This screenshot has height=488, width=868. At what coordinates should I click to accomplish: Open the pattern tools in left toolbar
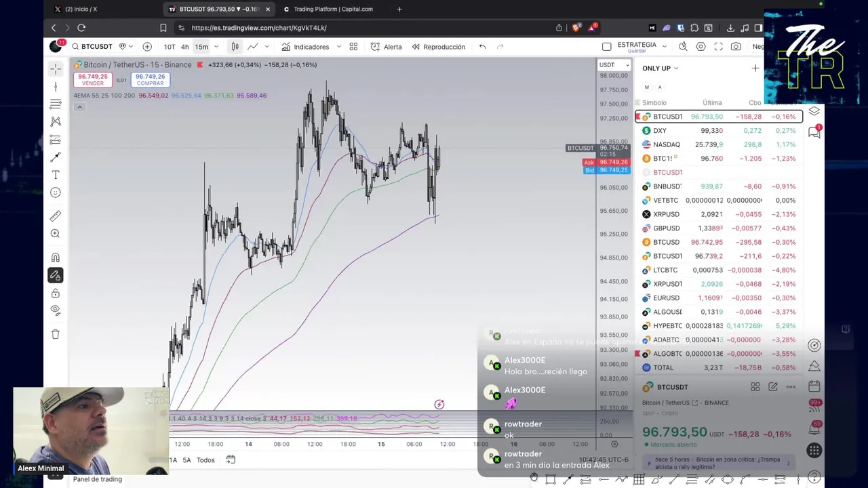56,121
